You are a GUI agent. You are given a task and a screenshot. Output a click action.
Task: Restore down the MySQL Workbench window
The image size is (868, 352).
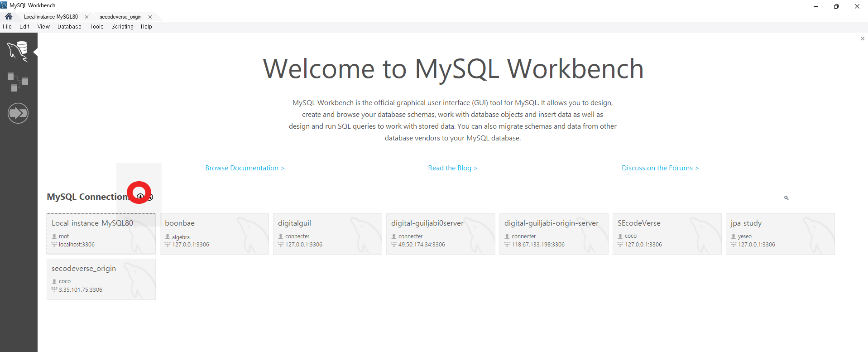tap(836, 6)
